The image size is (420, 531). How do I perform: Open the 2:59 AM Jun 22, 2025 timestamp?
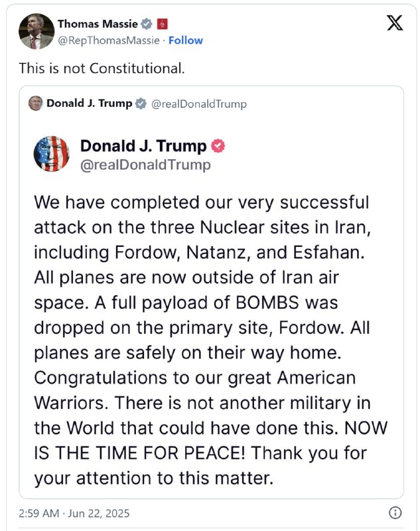click(74, 513)
